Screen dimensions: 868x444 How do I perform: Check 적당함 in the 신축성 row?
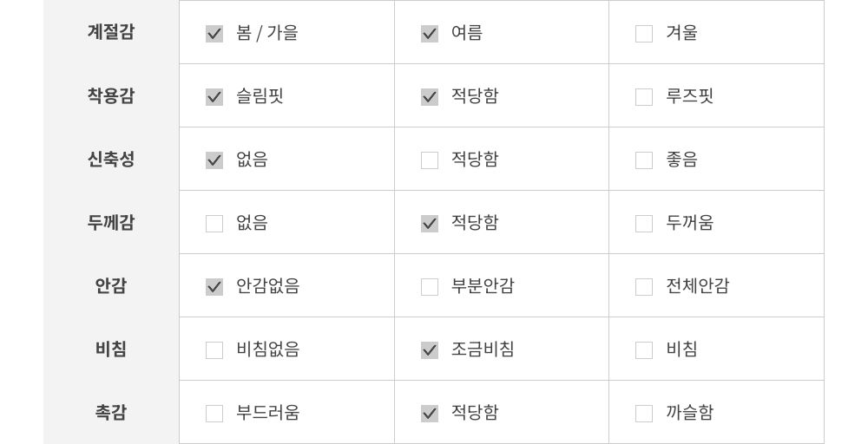pos(430,160)
